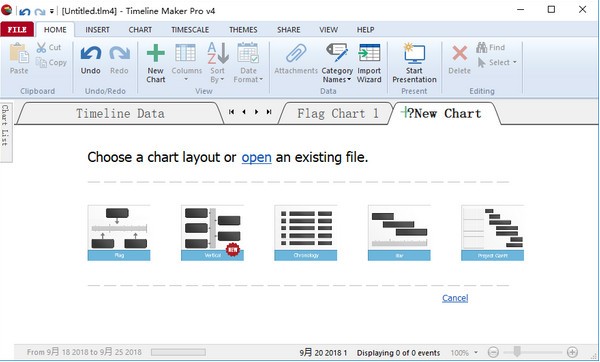Go to next tab arrow
The height and width of the screenshot is (362, 600).
(x=256, y=112)
